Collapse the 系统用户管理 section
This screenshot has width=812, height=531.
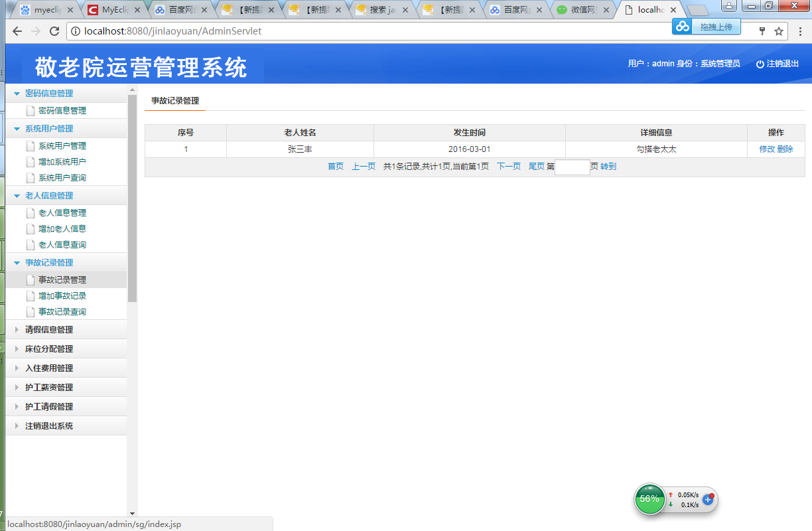click(17, 129)
